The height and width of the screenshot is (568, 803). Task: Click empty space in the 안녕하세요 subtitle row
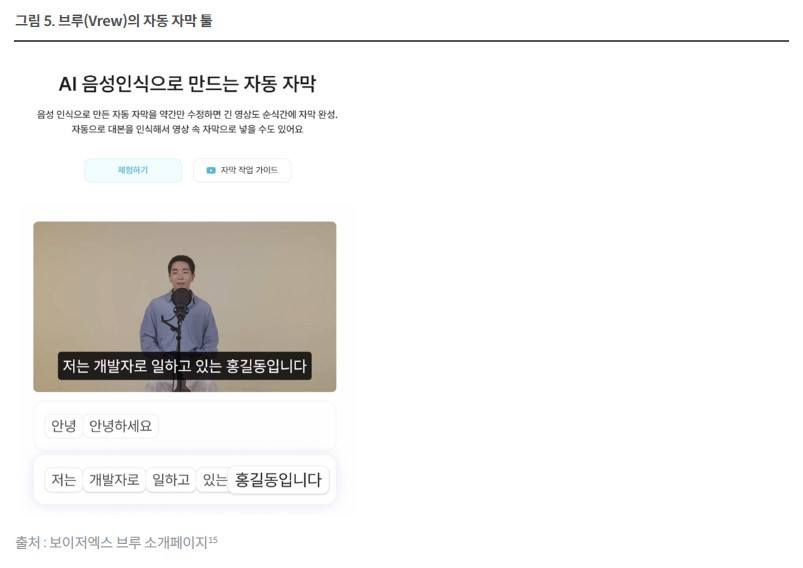pos(246,426)
